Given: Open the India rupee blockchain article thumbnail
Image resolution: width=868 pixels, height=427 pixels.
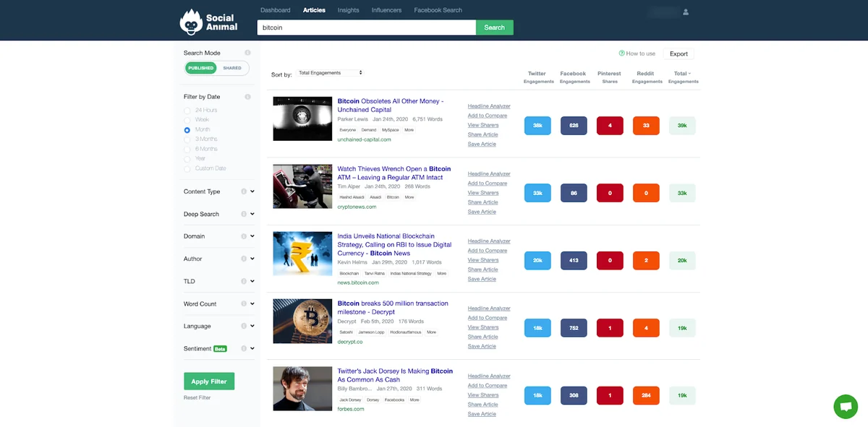Looking at the screenshot, I should 302,254.
